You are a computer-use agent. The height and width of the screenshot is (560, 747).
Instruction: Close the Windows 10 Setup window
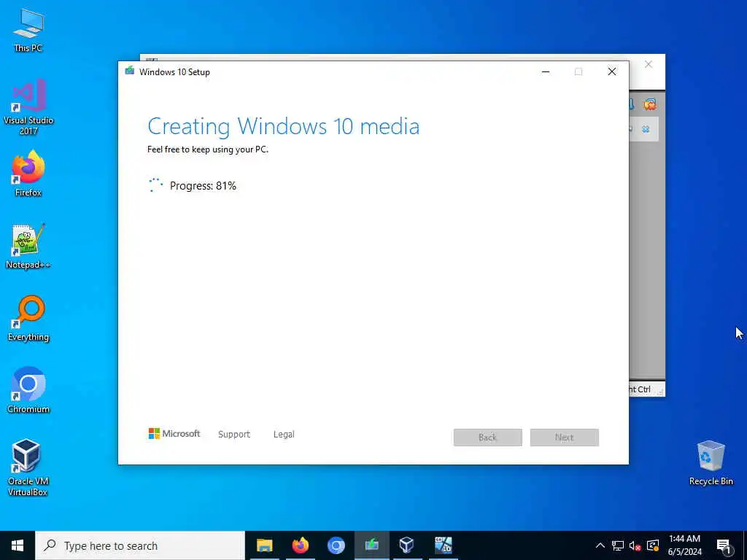[x=612, y=72]
